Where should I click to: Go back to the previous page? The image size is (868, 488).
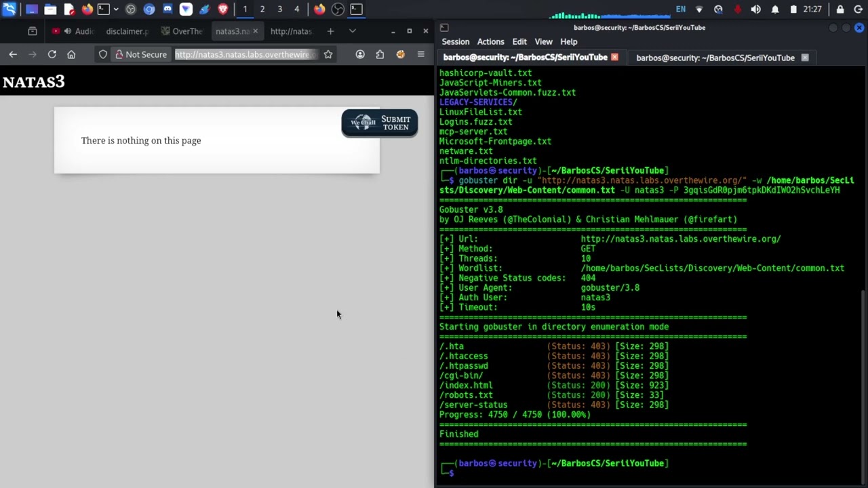(13, 54)
